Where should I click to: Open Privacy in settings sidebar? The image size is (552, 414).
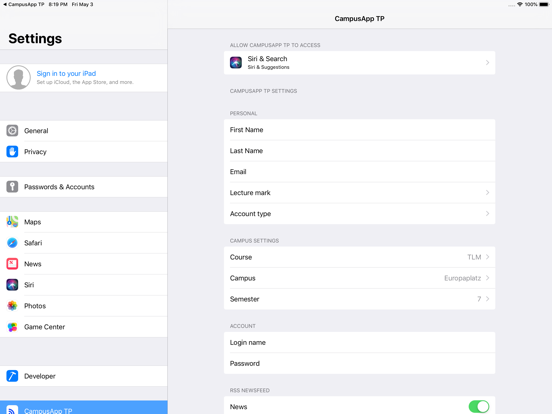[83, 152]
